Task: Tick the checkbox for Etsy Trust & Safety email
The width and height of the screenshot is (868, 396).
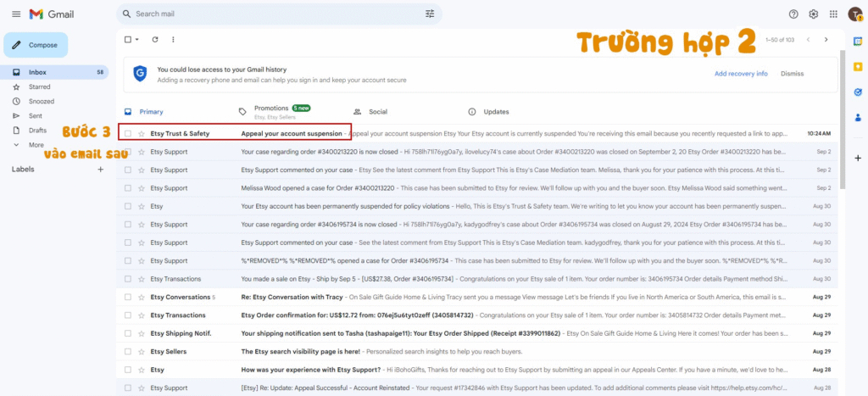Action: coord(128,134)
